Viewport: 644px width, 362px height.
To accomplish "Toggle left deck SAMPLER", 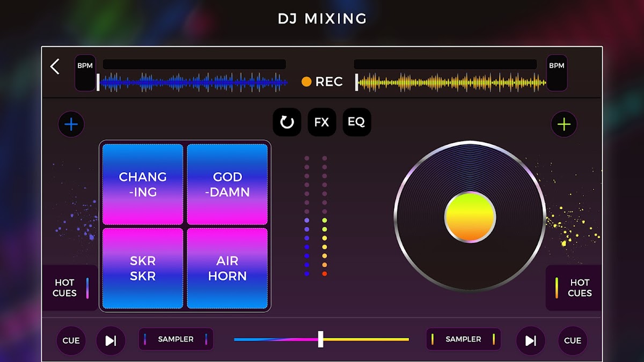I will pyautogui.click(x=176, y=339).
